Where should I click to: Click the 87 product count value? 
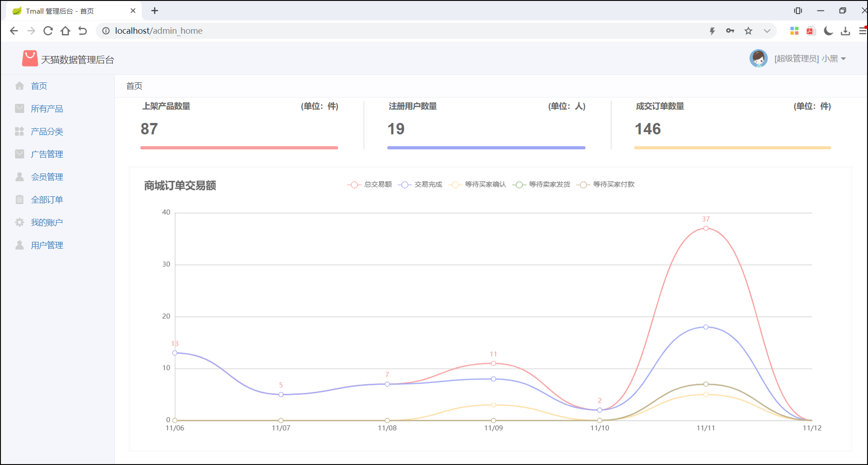pos(149,129)
